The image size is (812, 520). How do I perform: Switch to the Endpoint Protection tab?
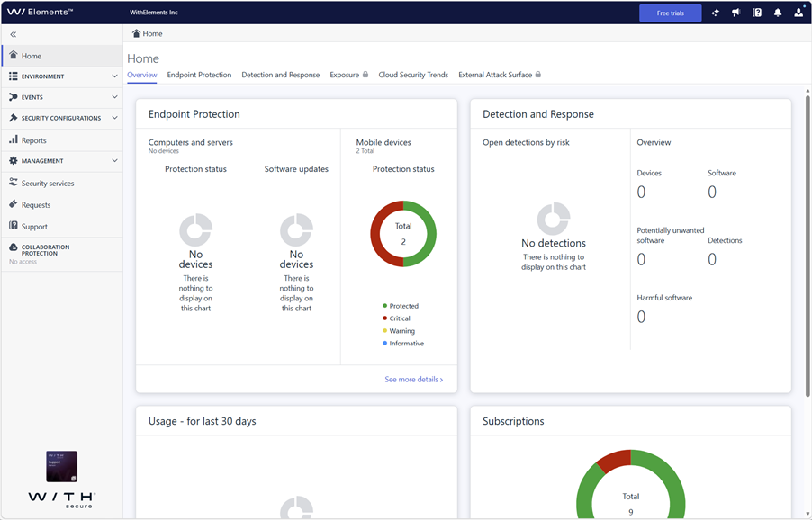(199, 75)
